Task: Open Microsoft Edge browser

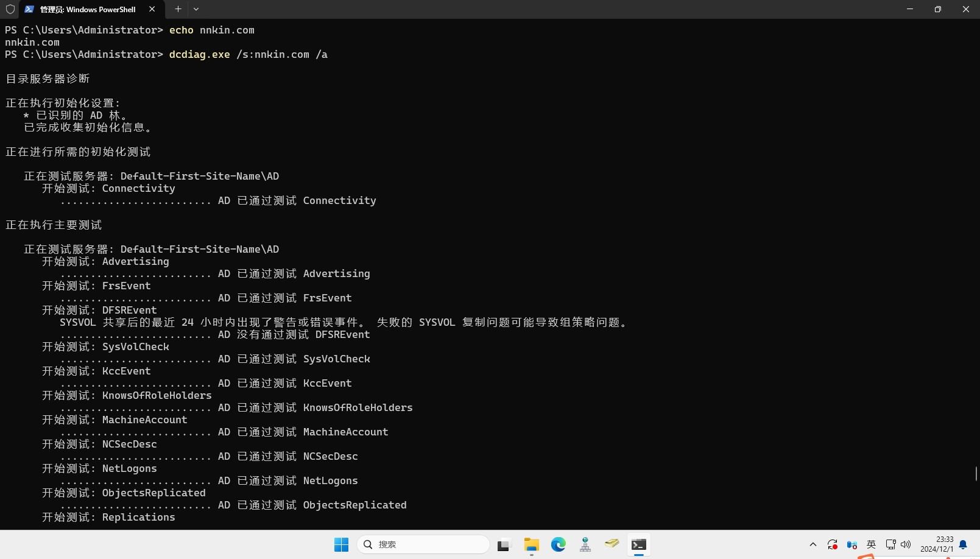Action: (x=559, y=544)
